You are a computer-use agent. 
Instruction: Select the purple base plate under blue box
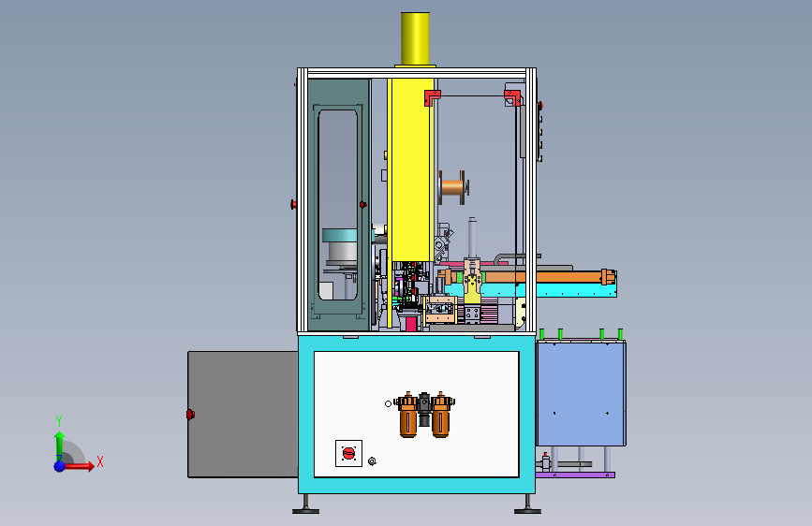coord(575,475)
